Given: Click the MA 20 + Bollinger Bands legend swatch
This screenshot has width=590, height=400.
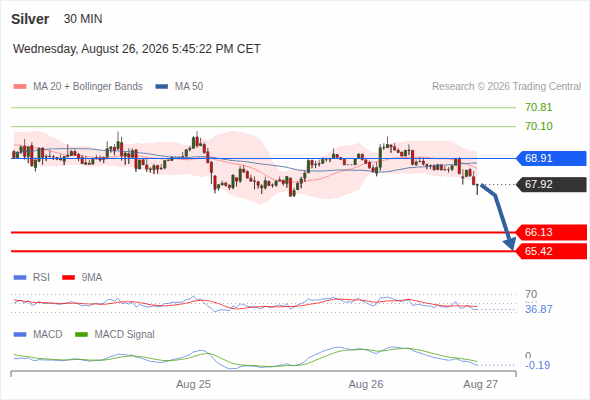Looking at the screenshot, I should 20,87.
